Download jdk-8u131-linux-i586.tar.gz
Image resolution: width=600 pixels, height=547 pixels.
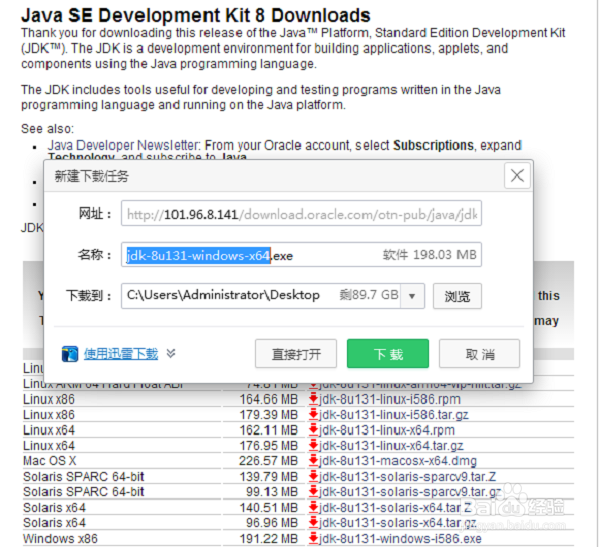tap(394, 415)
